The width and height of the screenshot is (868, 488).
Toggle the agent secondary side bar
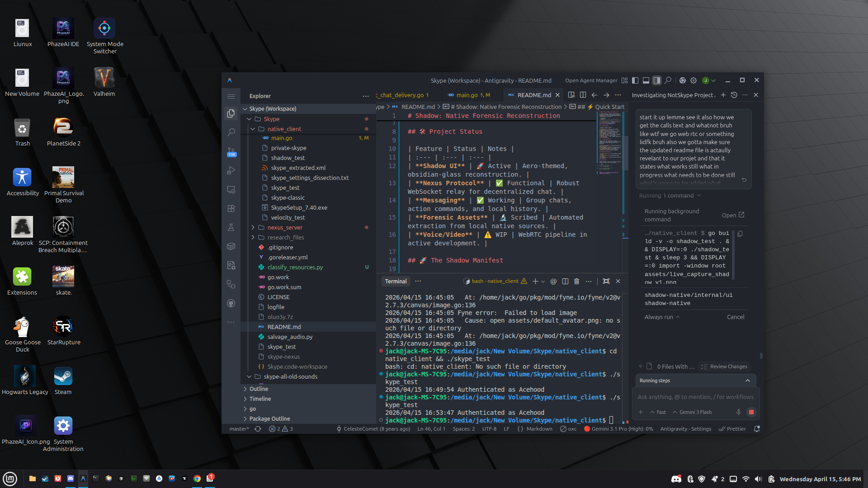(x=657, y=80)
